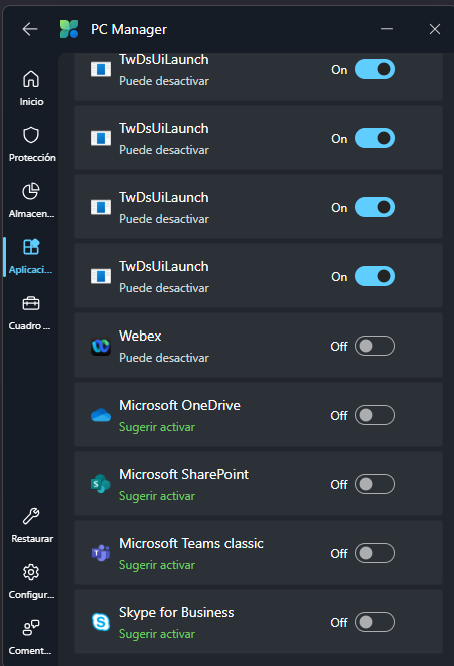Disable the last TwDsUiLaunch toggle above Webex
Viewport: 454px width, 666px height.
375,276
